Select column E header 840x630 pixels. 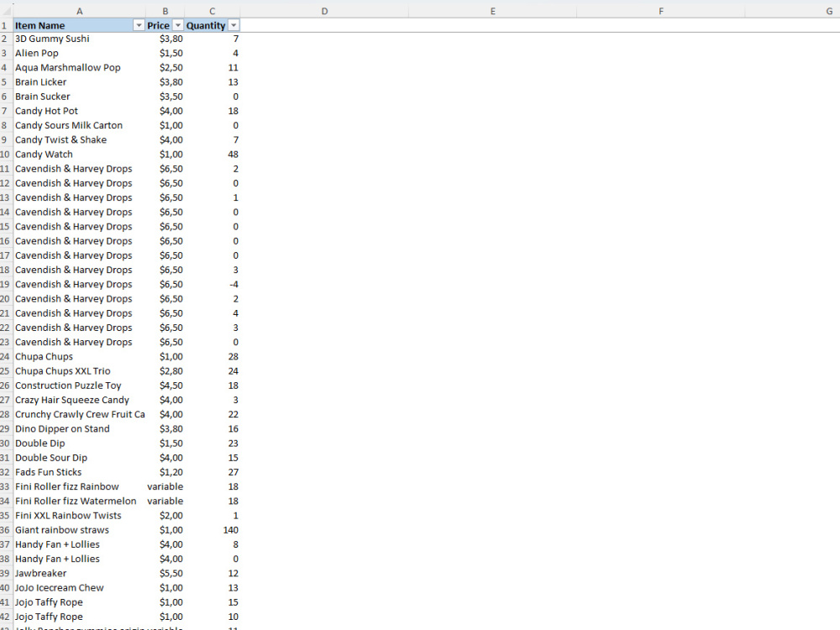point(492,11)
